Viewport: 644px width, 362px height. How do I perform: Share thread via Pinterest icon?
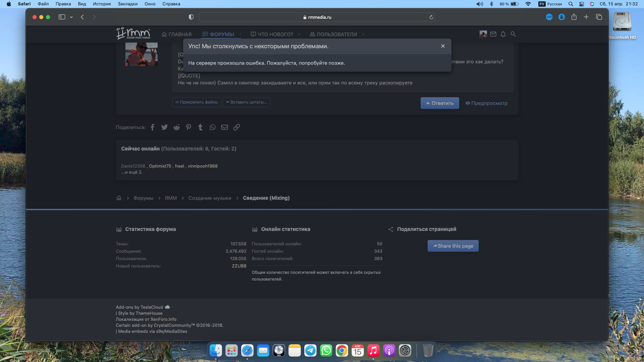coord(189,127)
